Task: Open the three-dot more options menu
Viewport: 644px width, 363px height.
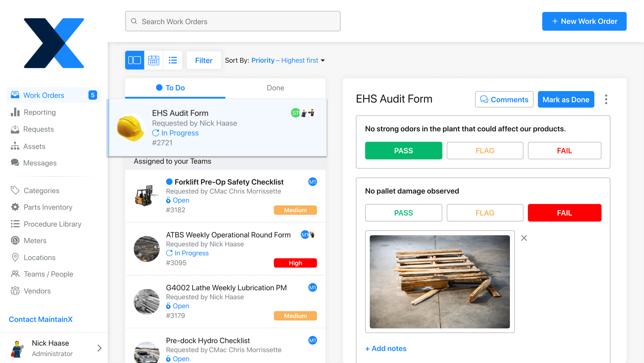Action: 606,100
